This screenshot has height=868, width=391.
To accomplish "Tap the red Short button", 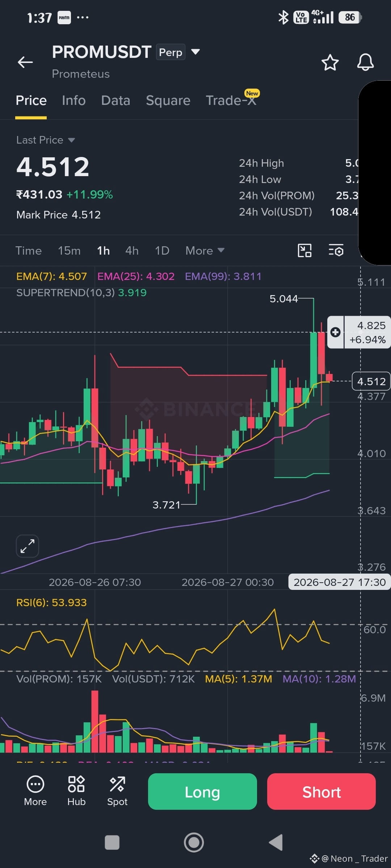I will point(321,792).
